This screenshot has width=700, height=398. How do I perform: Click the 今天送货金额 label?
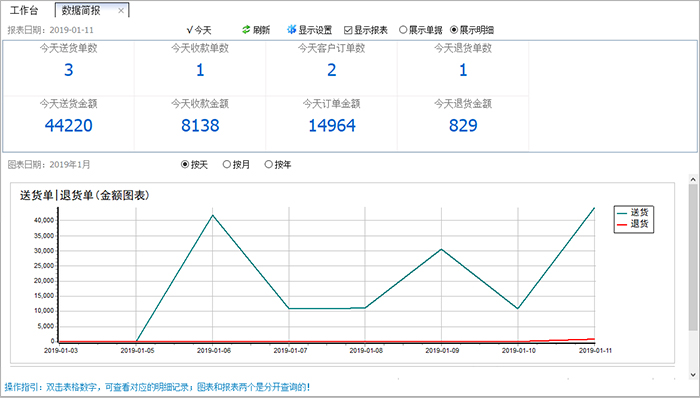pos(68,104)
